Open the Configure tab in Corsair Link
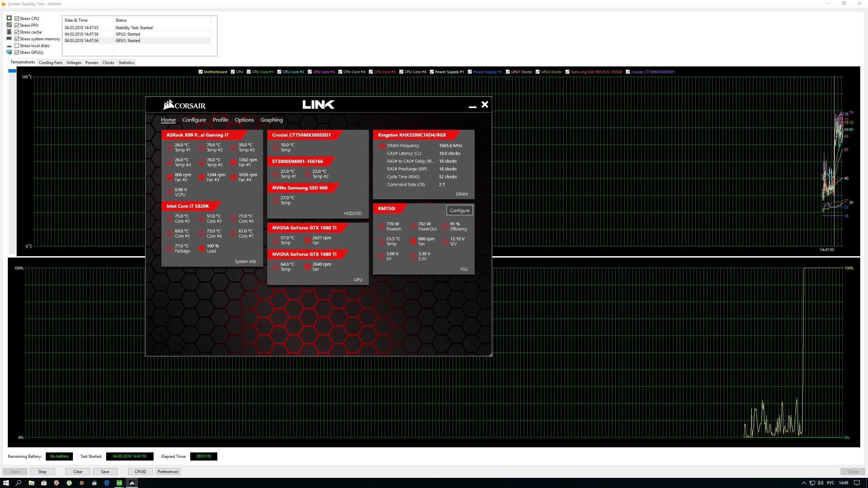The height and width of the screenshot is (488, 868). pyautogui.click(x=194, y=120)
